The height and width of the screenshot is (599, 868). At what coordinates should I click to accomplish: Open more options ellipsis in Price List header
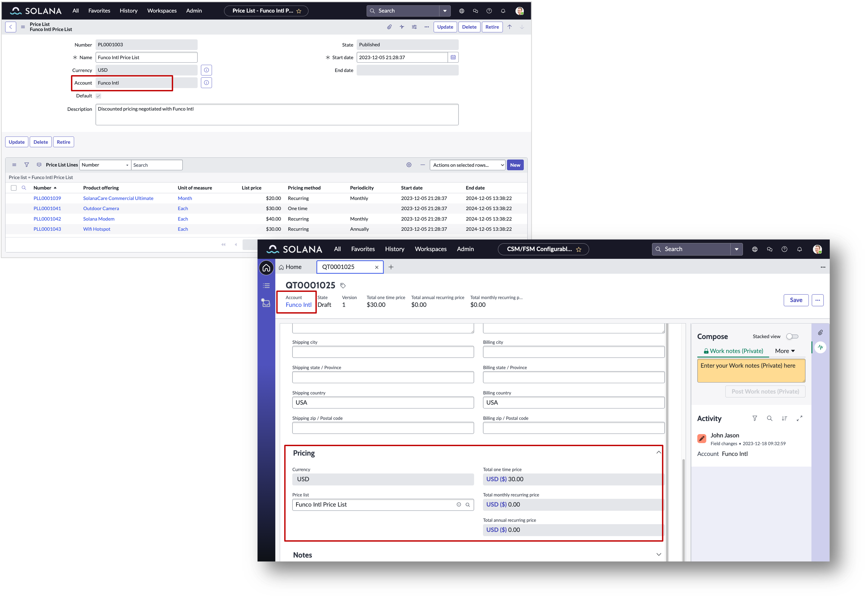point(426,27)
